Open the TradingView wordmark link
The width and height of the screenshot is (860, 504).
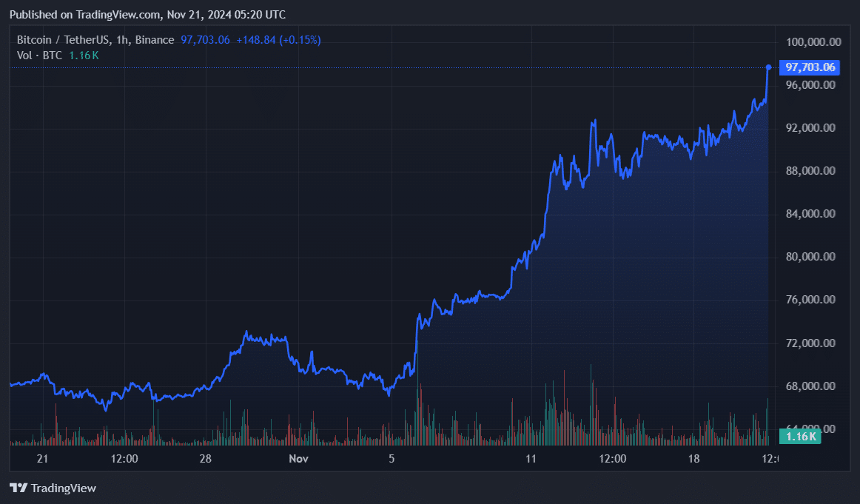tap(64, 488)
